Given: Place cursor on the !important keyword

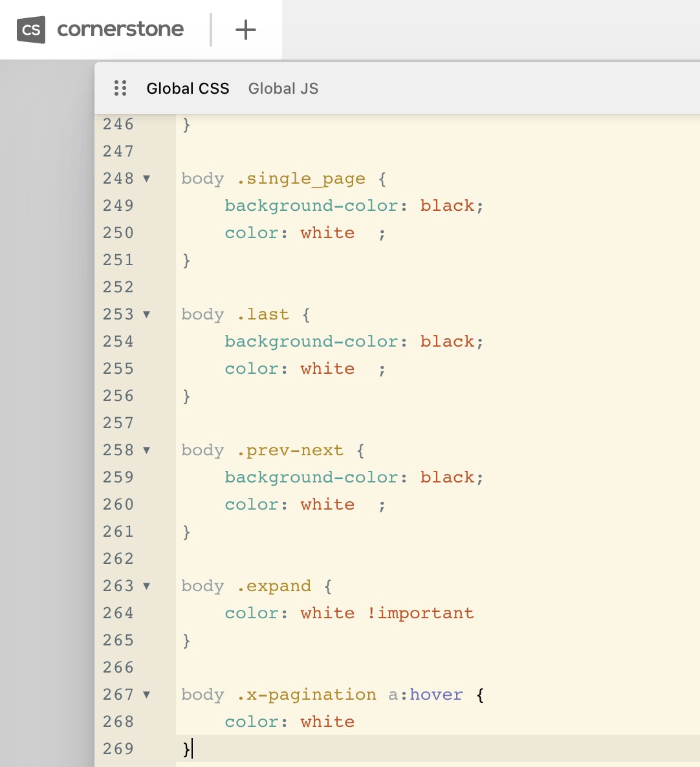Looking at the screenshot, I should pos(421,613).
